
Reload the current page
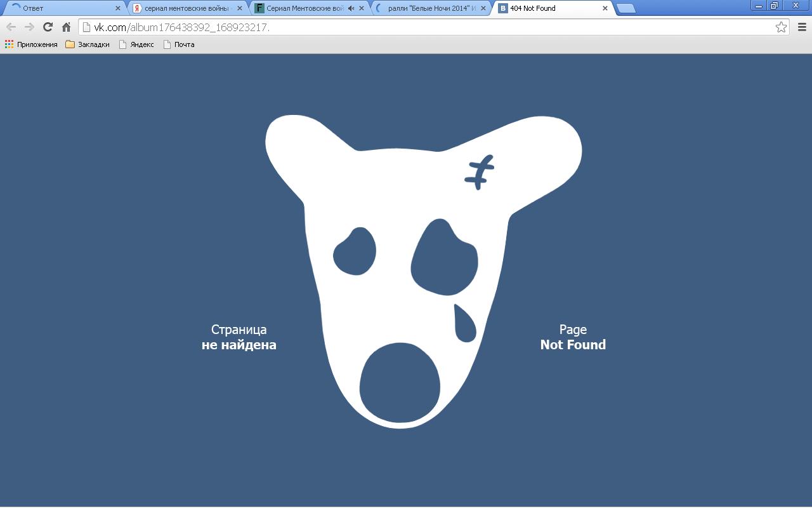coord(48,27)
